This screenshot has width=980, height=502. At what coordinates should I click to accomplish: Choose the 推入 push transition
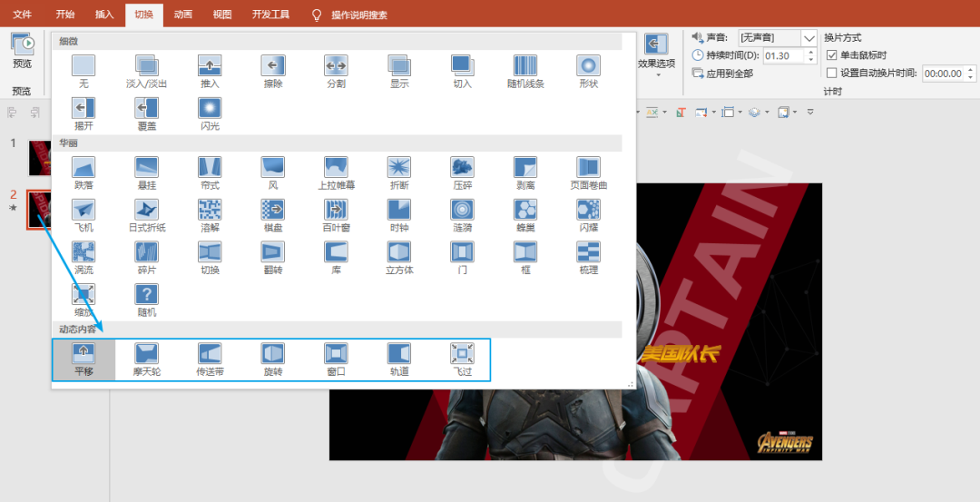click(210, 72)
